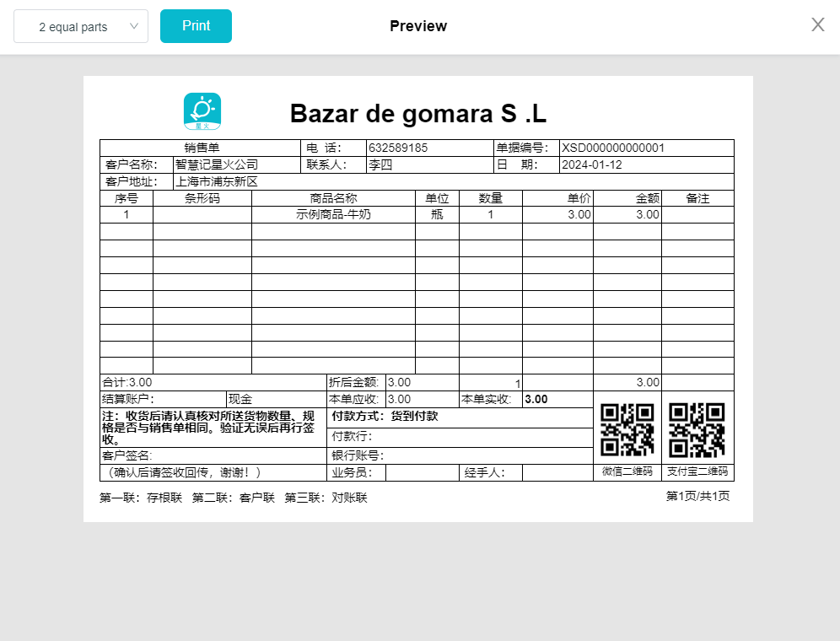840x641 pixels.
Task: Select the "Bazar de gomara S .L" heading
Action: (x=418, y=114)
